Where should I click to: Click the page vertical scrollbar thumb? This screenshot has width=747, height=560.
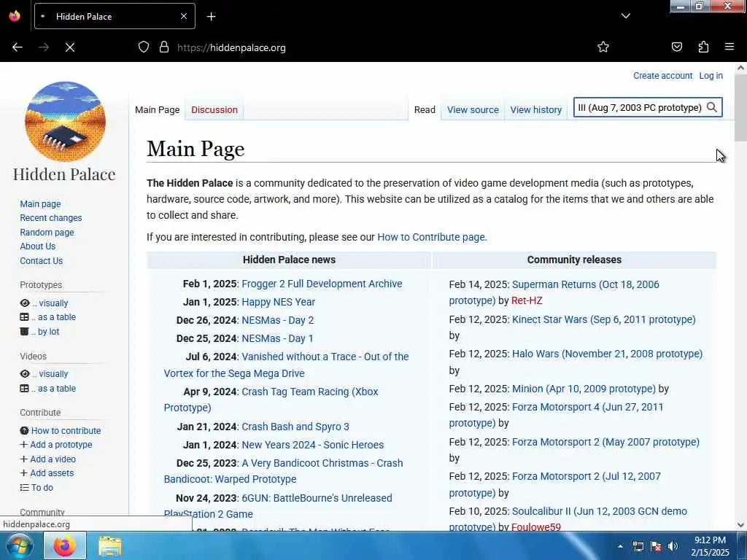click(x=740, y=108)
